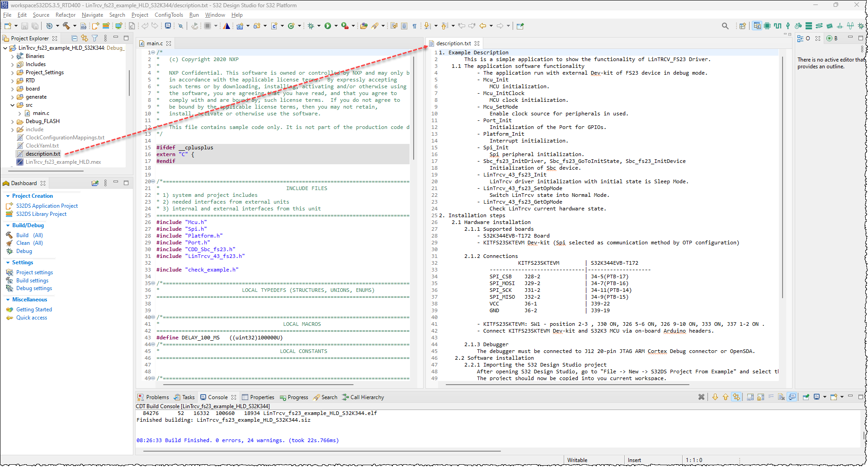Collapse the src folder in Project Explorer
This screenshot has height=467, width=868.
(x=12, y=105)
